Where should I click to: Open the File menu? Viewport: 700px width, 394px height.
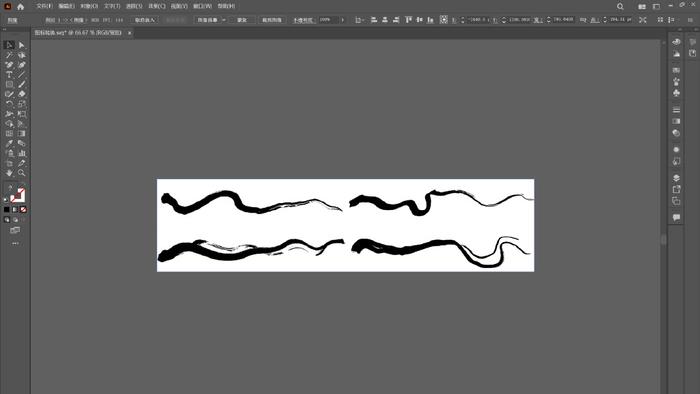pyautogui.click(x=44, y=6)
